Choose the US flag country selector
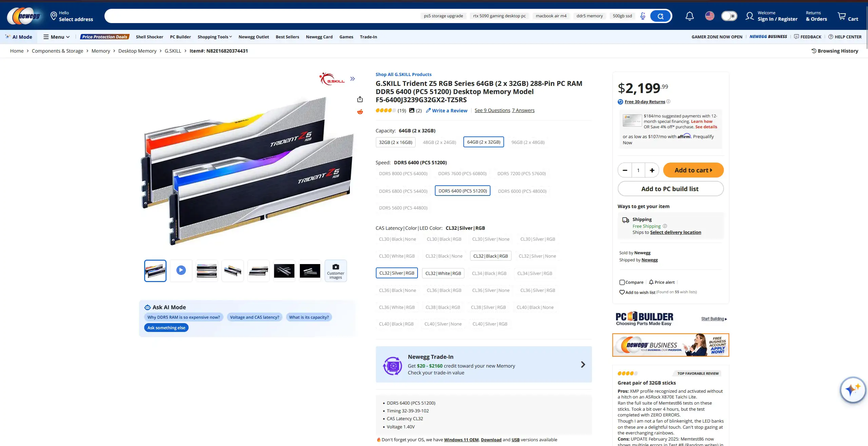Image resolution: width=868 pixels, height=446 pixels. point(710,16)
